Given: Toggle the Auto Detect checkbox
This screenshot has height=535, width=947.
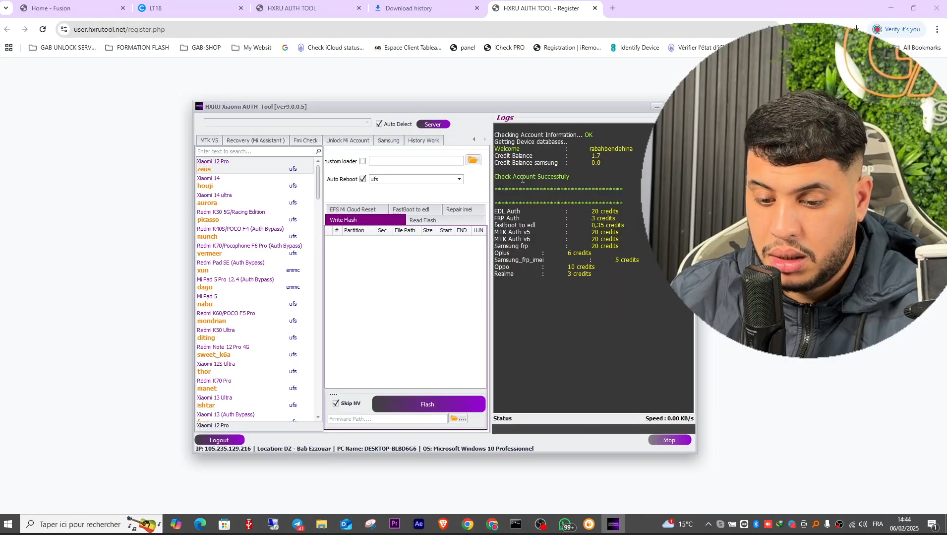Looking at the screenshot, I should click(x=379, y=124).
